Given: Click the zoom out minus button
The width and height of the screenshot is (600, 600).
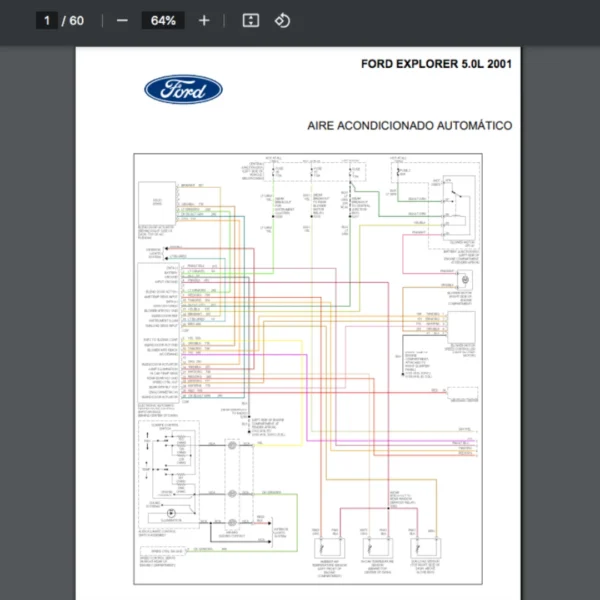Looking at the screenshot, I should tap(122, 20).
